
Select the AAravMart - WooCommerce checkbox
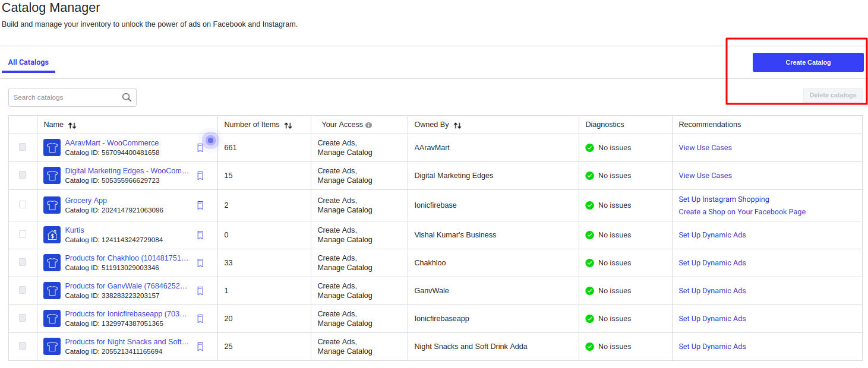pyautogui.click(x=23, y=147)
